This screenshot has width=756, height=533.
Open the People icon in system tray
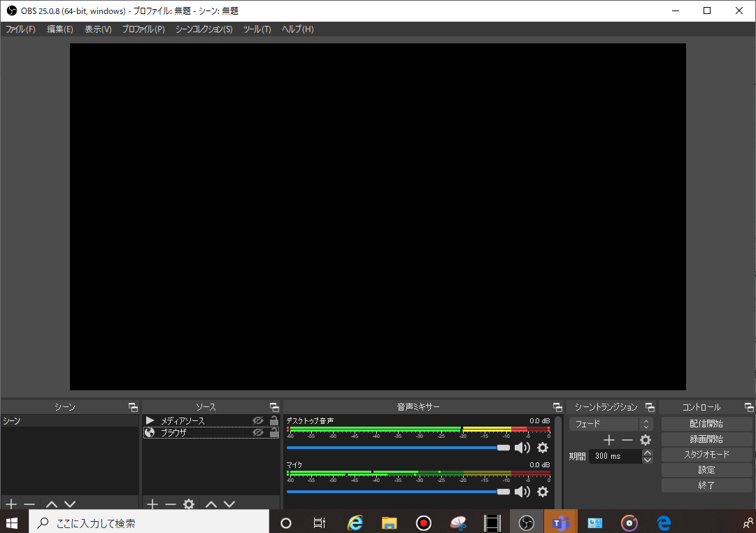pyautogui.click(x=748, y=523)
